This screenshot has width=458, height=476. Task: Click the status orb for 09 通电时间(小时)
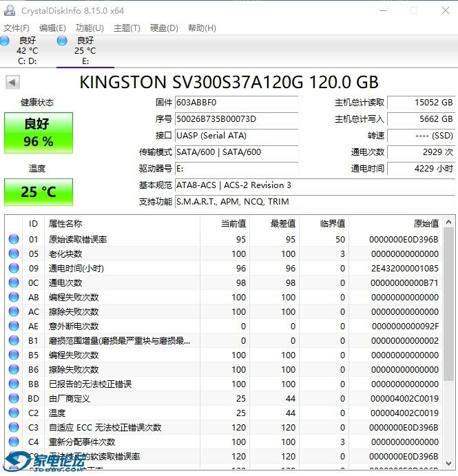pos(14,268)
